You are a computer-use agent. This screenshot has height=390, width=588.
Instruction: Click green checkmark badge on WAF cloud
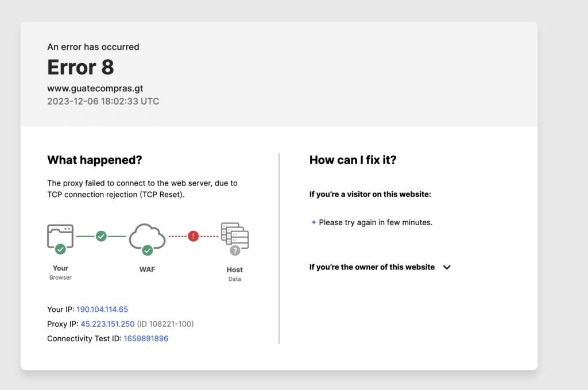147,250
